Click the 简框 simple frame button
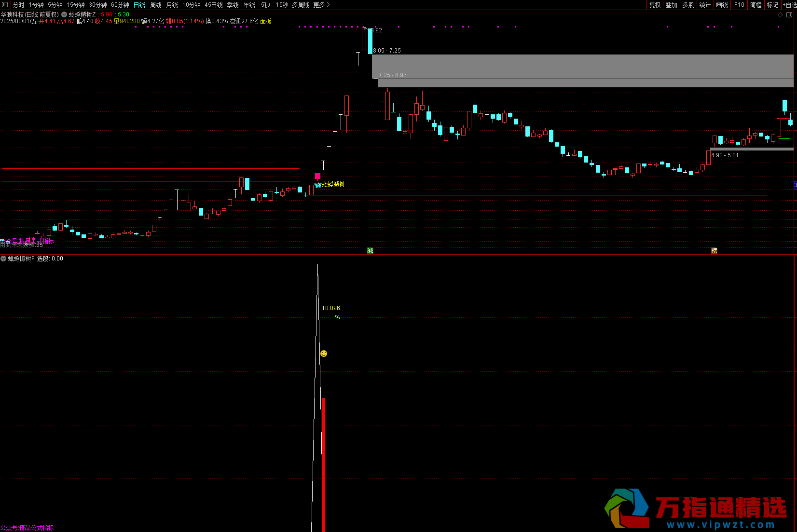The width and height of the screenshot is (797, 532). coord(756,5)
